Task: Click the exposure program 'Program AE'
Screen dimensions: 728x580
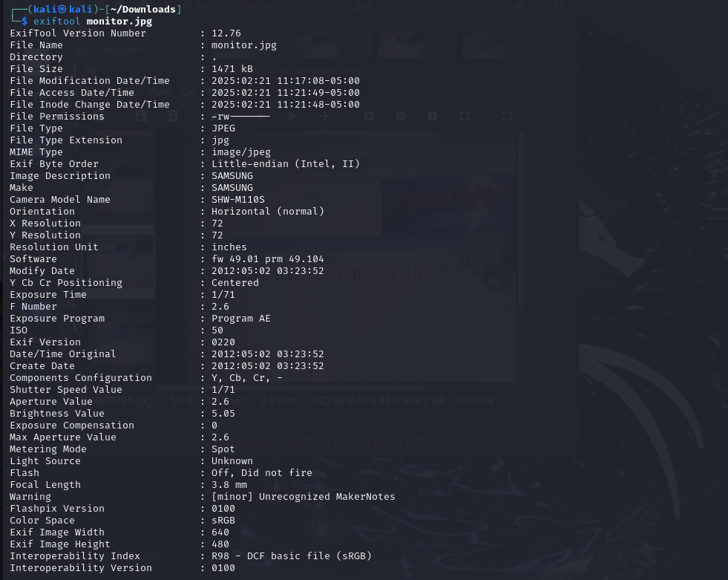Action: [x=241, y=319]
